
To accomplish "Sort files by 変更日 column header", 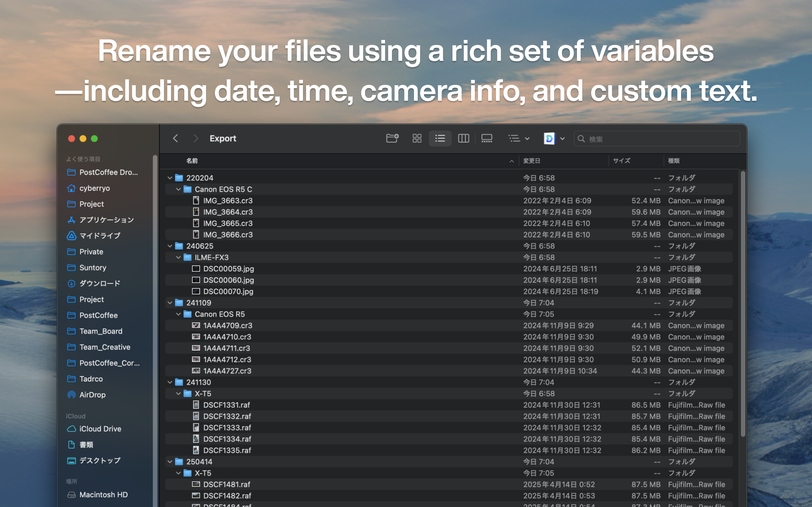I will point(532,161).
